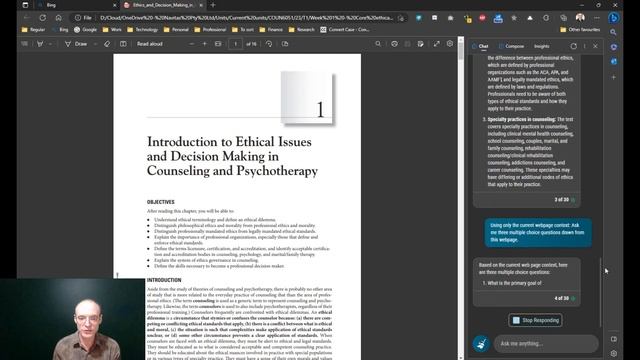This screenshot has width=640, height=360.
Task: Select the Ethics_and_Decision_Making tab
Action: [162, 5]
